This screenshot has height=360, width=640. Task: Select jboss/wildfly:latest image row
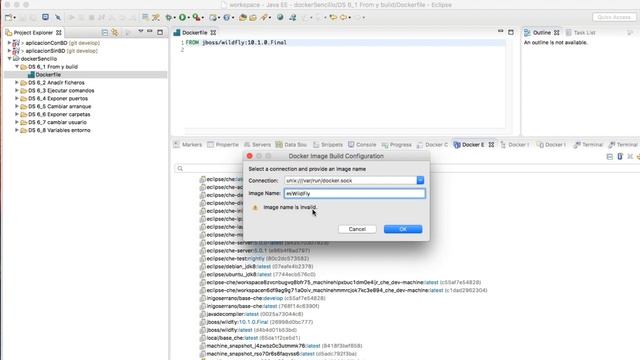(x=249, y=330)
